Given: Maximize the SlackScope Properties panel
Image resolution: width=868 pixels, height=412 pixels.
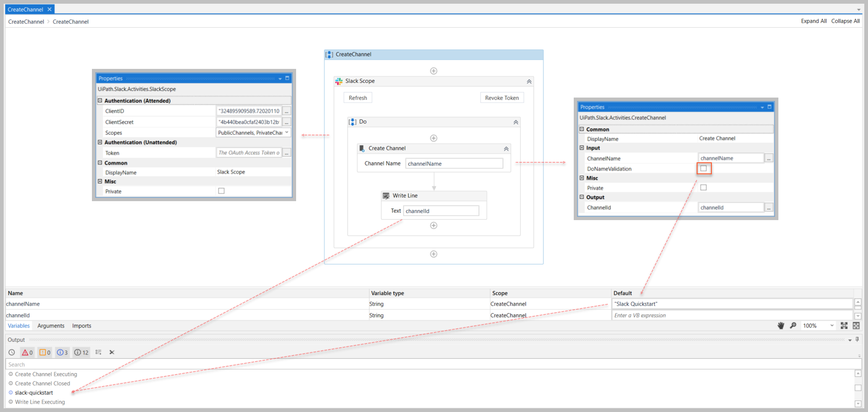Looking at the screenshot, I should coord(287,78).
